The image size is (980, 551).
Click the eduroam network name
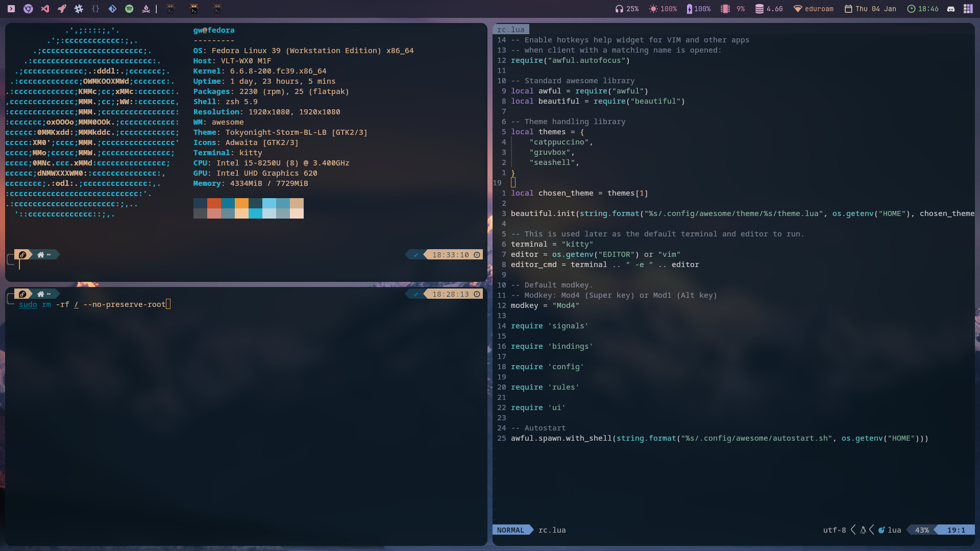(x=819, y=9)
